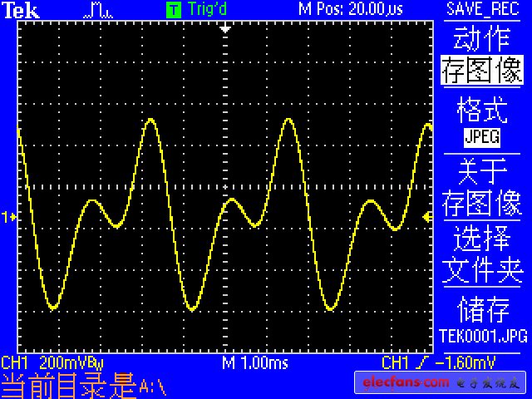The image size is (532, 399).
Task: Toggle the highlighted JPEG format value
Action: click(482, 135)
